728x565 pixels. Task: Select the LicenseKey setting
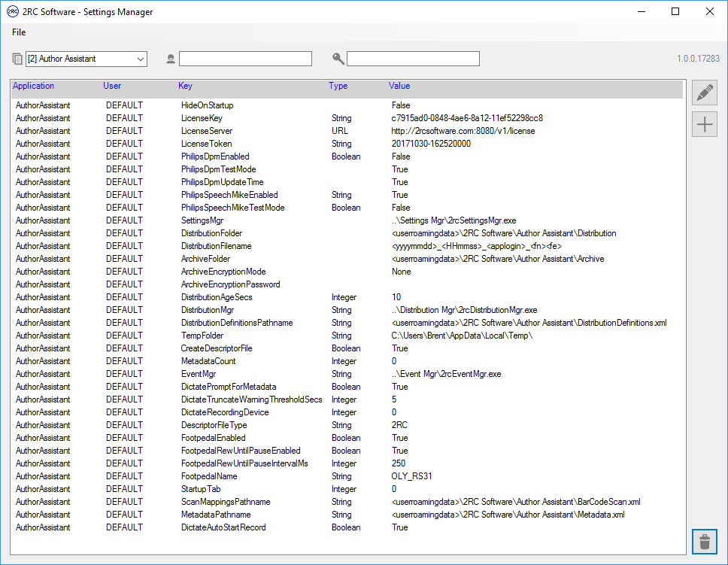click(202, 118)
